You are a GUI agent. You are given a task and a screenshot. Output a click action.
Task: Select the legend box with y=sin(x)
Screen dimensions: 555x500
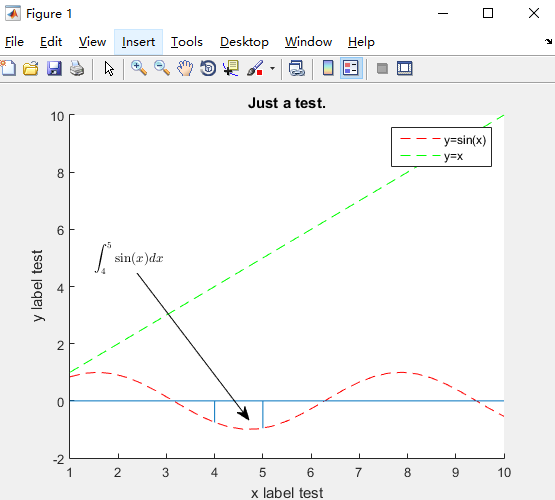441,147
